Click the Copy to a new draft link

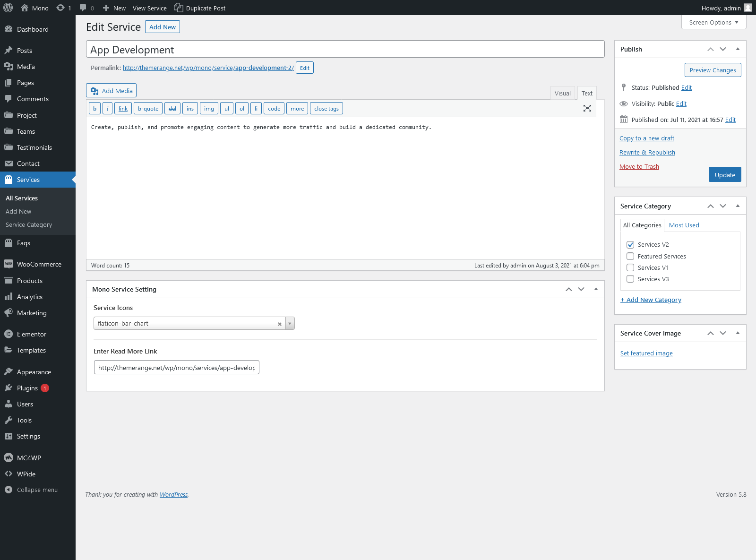point(647,138)
